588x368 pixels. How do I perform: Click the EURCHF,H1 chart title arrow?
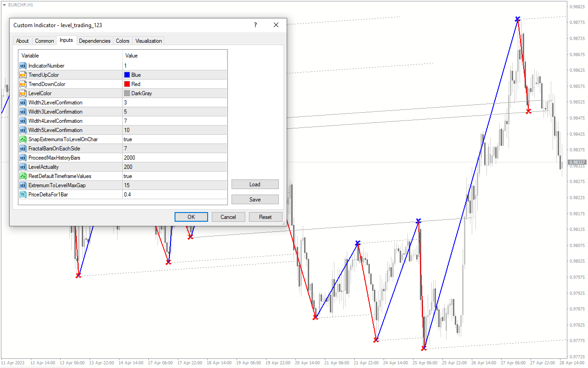click(4, 5)
